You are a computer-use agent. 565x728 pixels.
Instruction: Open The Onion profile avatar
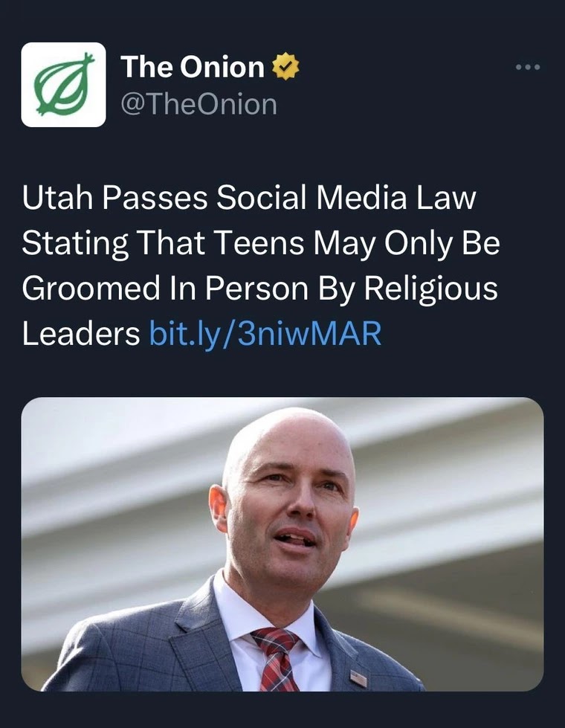point(64,85)
